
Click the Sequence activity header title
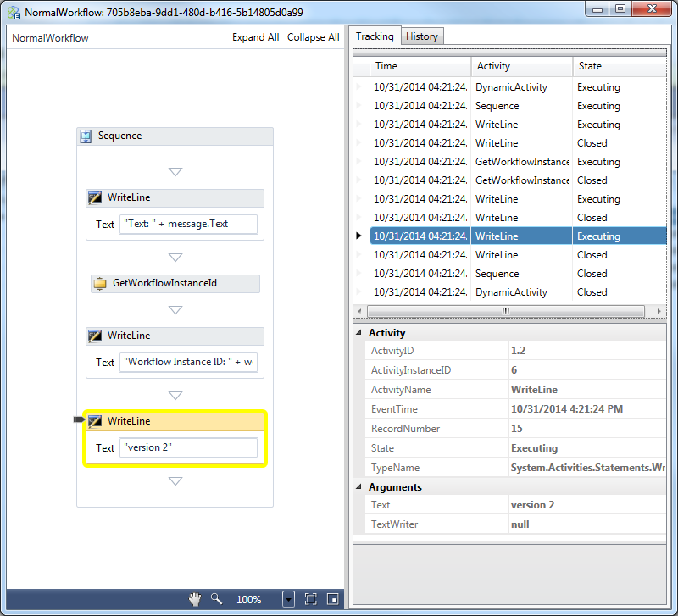(119, 136)
